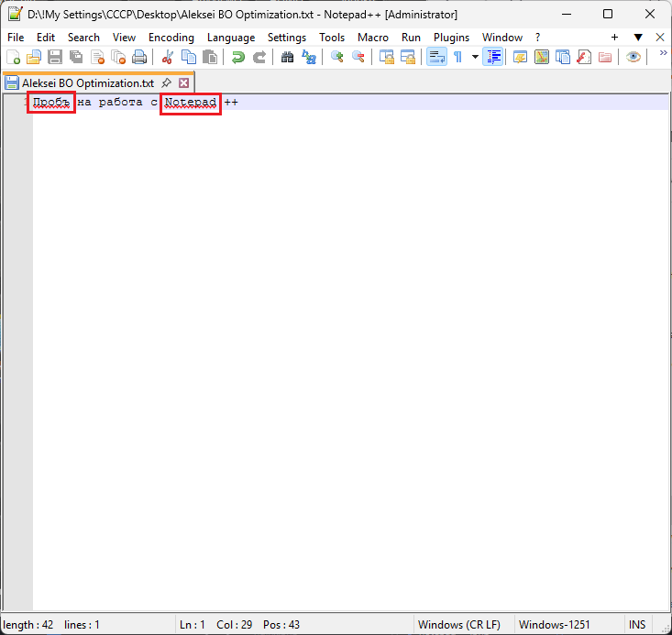Screen dimensions: 672x635
Task: Open the Document Map panel icon
Action: pyautogui.click(x=542, y=57)
